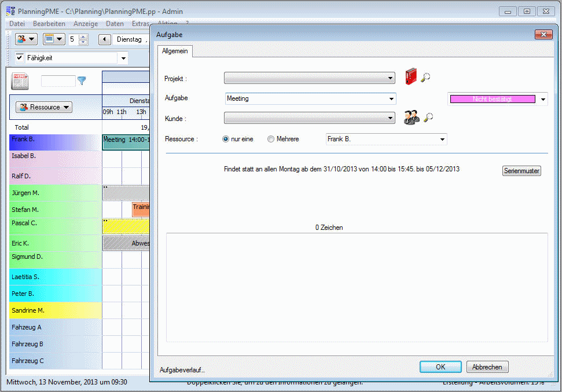Increase the number-of-days spinner value
The height and width of the screenshot is (392, 562).
point(83,36)
